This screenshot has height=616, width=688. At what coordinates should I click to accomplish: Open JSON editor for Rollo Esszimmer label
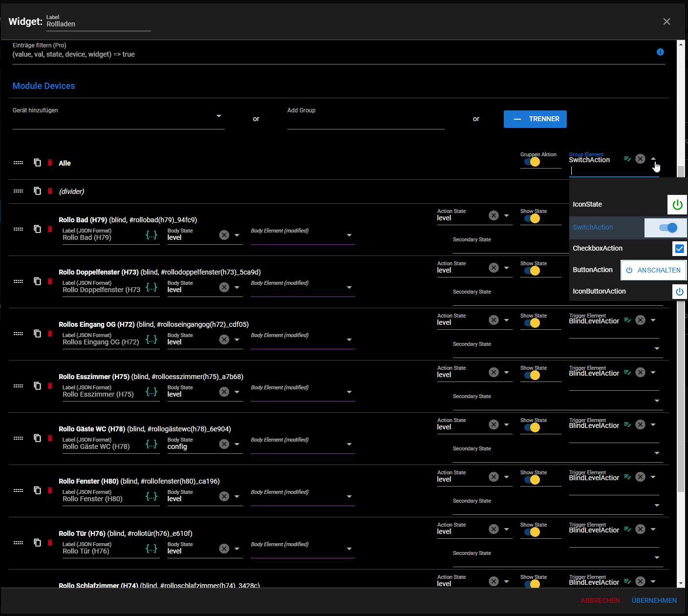click(x=151, y=392)
